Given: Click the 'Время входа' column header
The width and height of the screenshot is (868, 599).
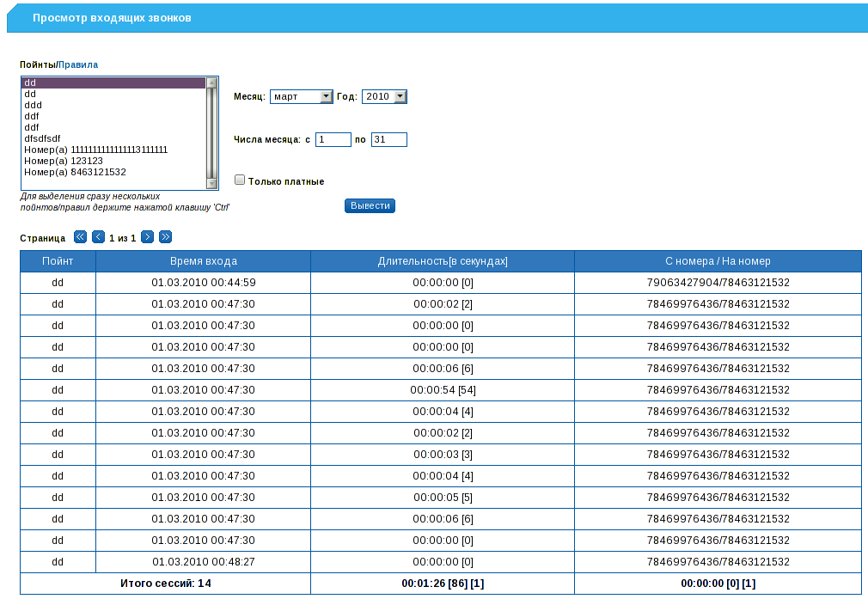Looking at the screenshot, I should pos(203,261).
